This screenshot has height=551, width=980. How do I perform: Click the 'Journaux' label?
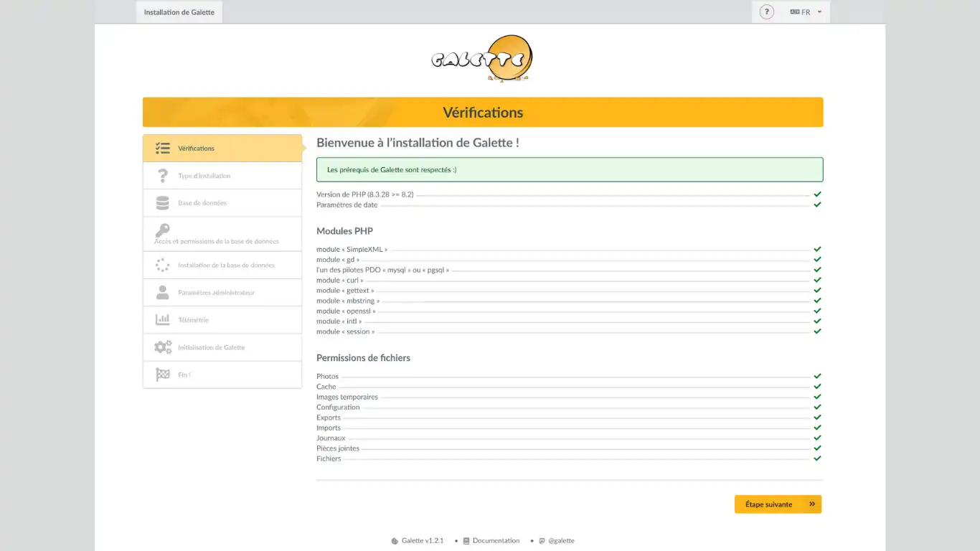[x=331, y=438]
